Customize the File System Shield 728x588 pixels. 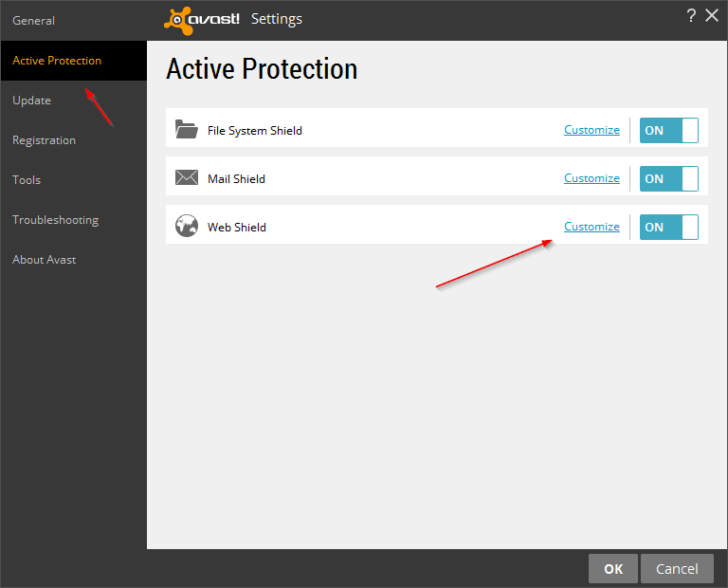coord(591,130)
